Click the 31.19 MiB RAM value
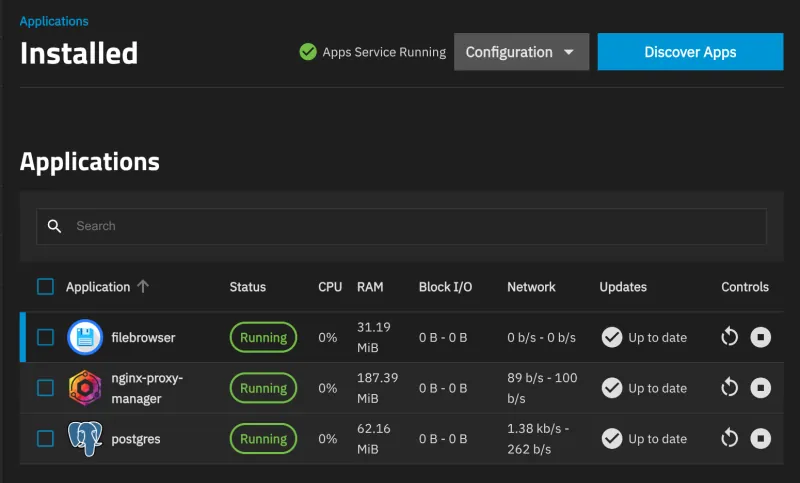800x483 pixels. click(373, 337)
